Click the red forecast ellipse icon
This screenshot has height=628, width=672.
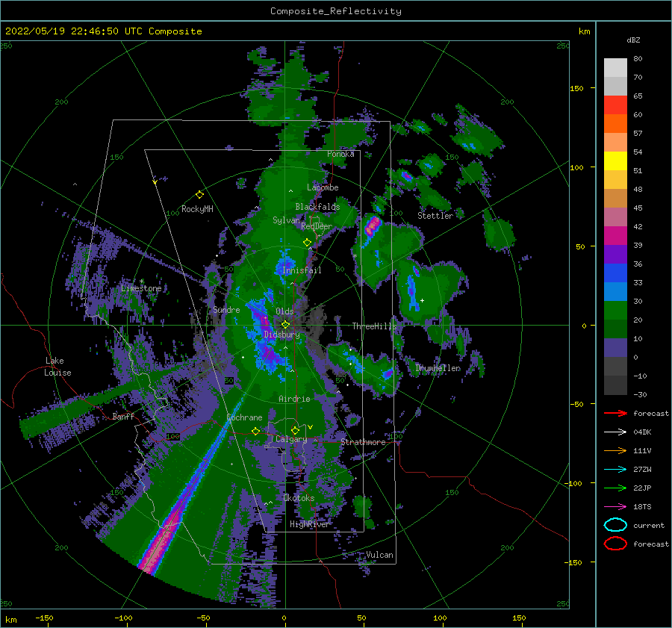pos(615,544)
